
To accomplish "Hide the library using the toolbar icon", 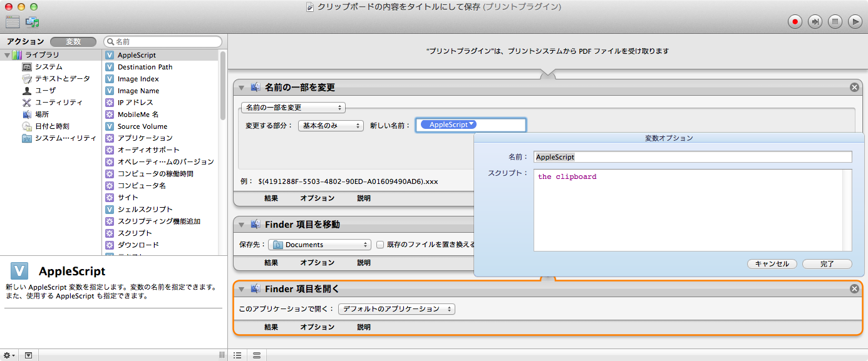I will point(13,22).
